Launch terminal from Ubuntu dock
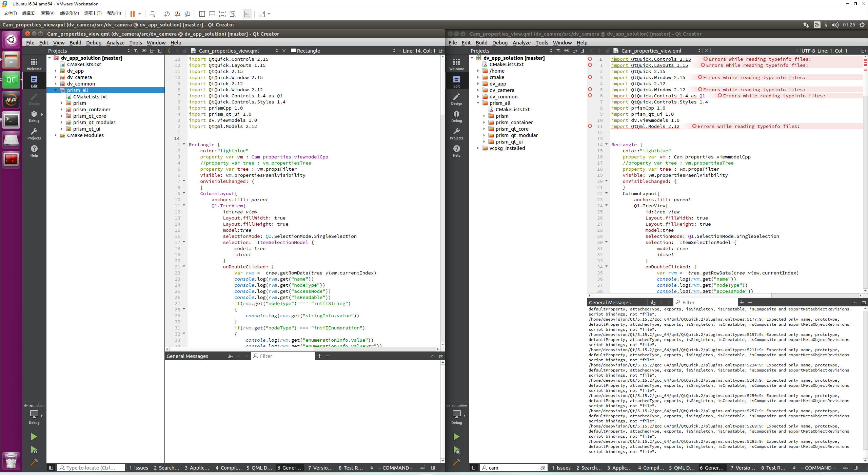868x475 pixels. [x=11, y=120]
